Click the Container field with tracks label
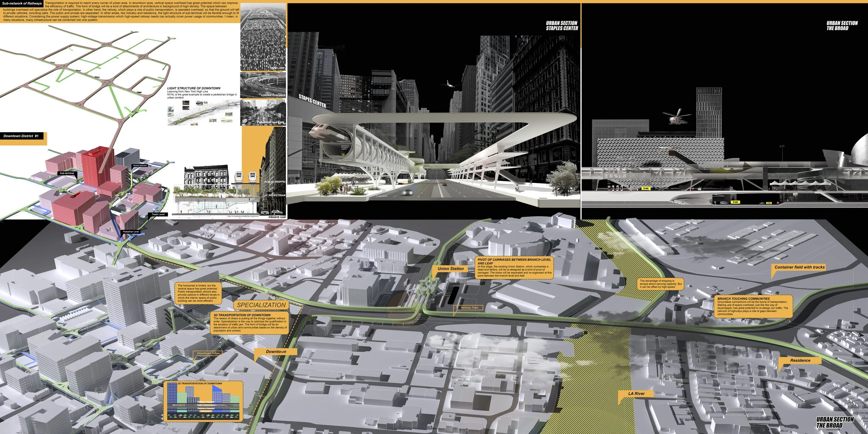 pyautogui.click(x=799, y=267)
